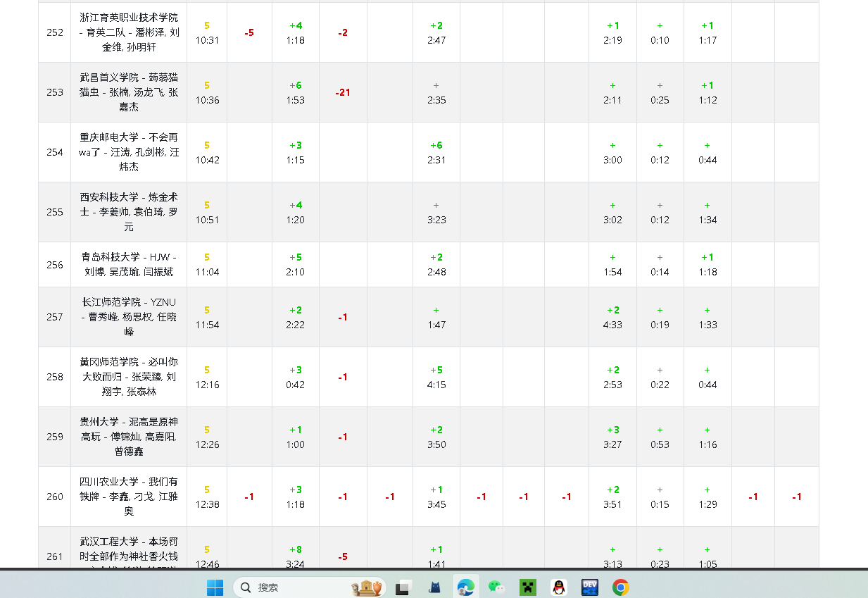Click the +6 1:53 submission cell in row 253
The image size is (868, 598).
[296, 92]
